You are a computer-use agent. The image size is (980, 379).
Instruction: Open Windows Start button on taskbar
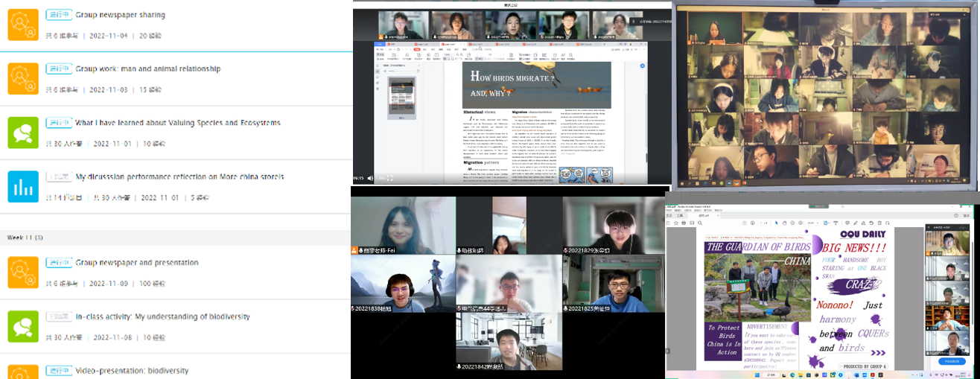tap(757, 375)
